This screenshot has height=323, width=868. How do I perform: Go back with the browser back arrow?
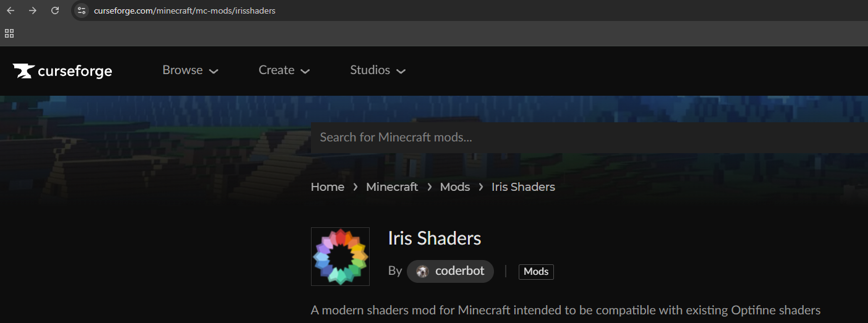click(x=11, y=10)
